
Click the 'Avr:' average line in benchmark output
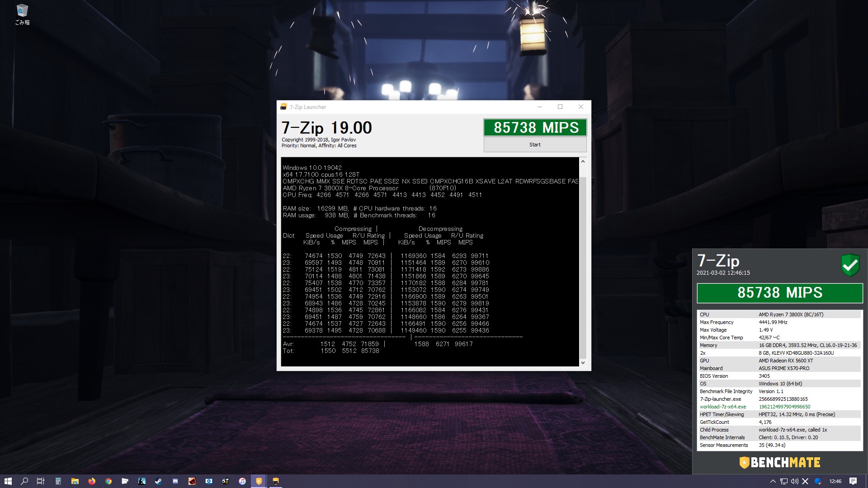tap(377, 344)
